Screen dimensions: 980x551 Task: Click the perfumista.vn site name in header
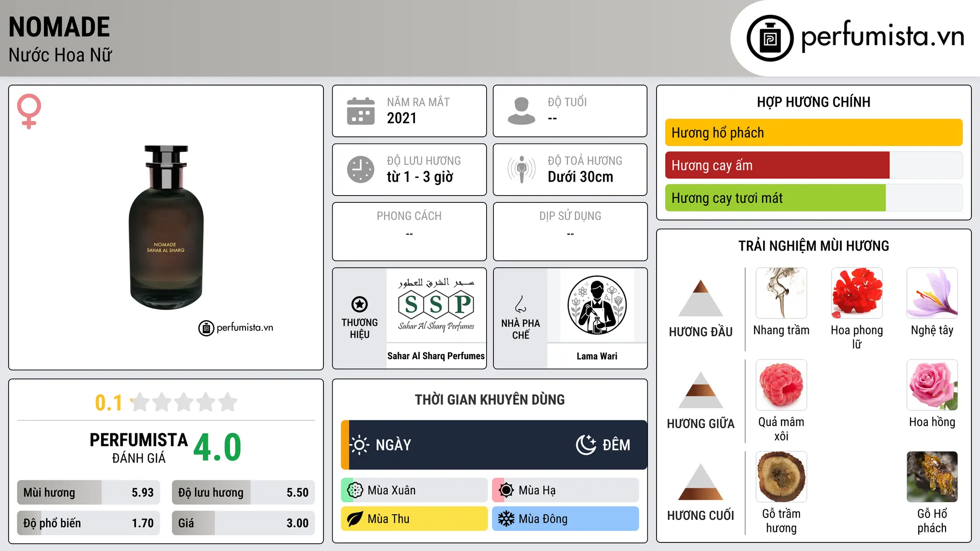click(883, 36)
